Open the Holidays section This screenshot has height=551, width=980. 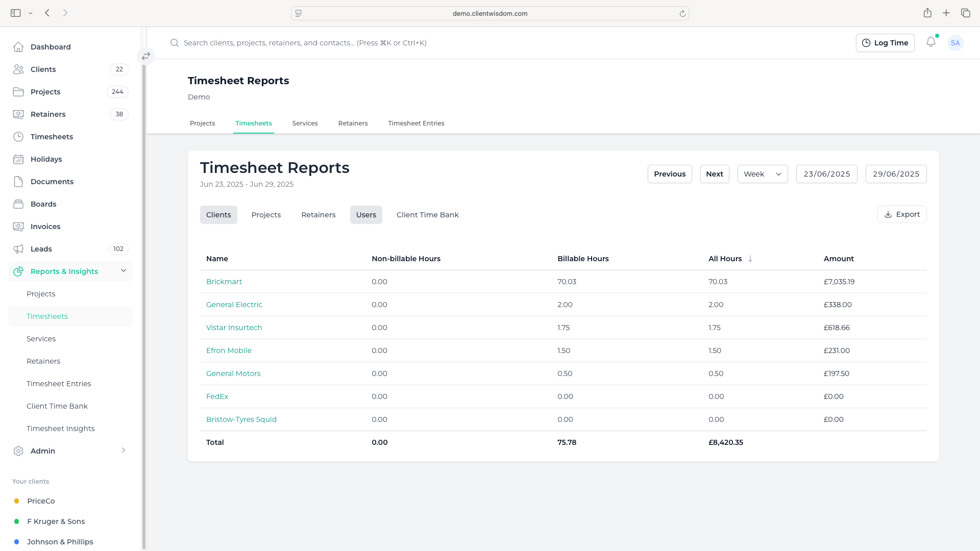click(45, 159)
